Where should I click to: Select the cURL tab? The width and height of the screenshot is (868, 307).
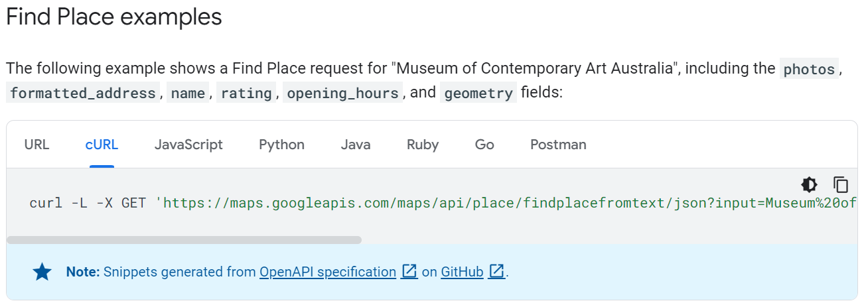click(x=102, y=145)
